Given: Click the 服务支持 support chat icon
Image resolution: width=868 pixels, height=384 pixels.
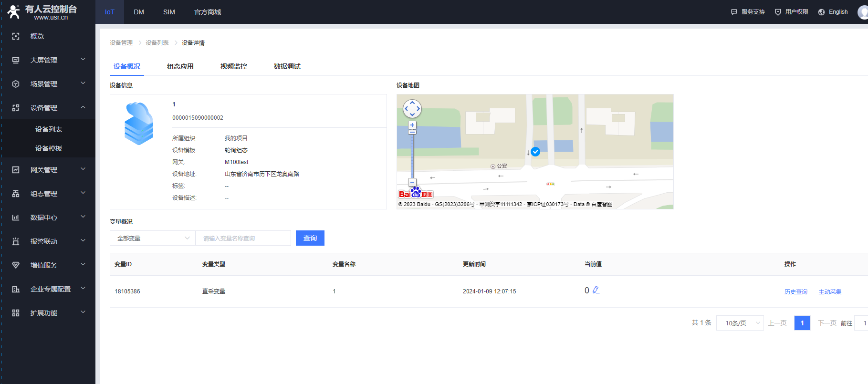Looking at the screenshot, I should pyautogui.click(x=734, y=12).
